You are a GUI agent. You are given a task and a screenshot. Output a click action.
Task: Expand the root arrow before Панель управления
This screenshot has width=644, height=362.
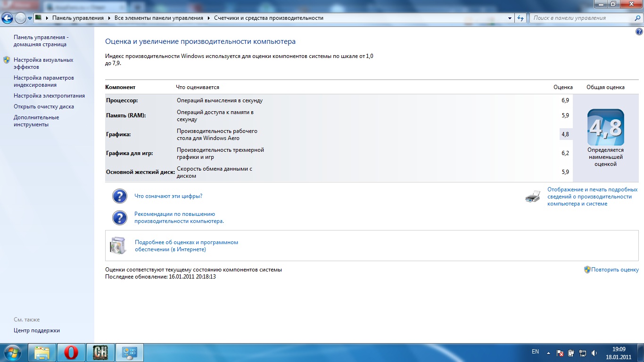click(48, 18)
